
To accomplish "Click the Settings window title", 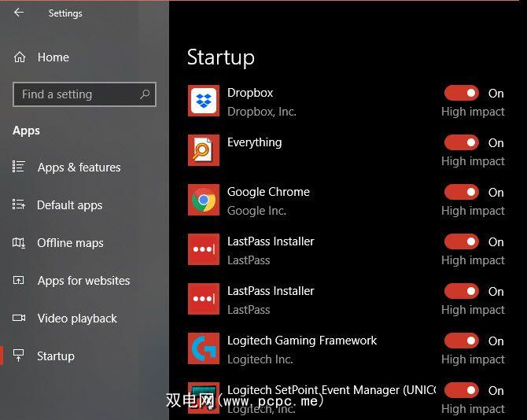I will (65, 13).
